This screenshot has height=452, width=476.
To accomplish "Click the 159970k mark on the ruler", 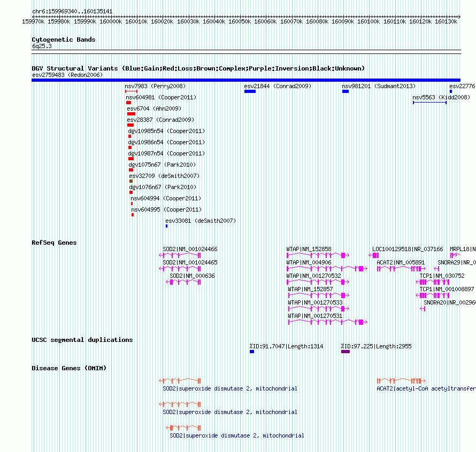I will [x=33, y=21].
